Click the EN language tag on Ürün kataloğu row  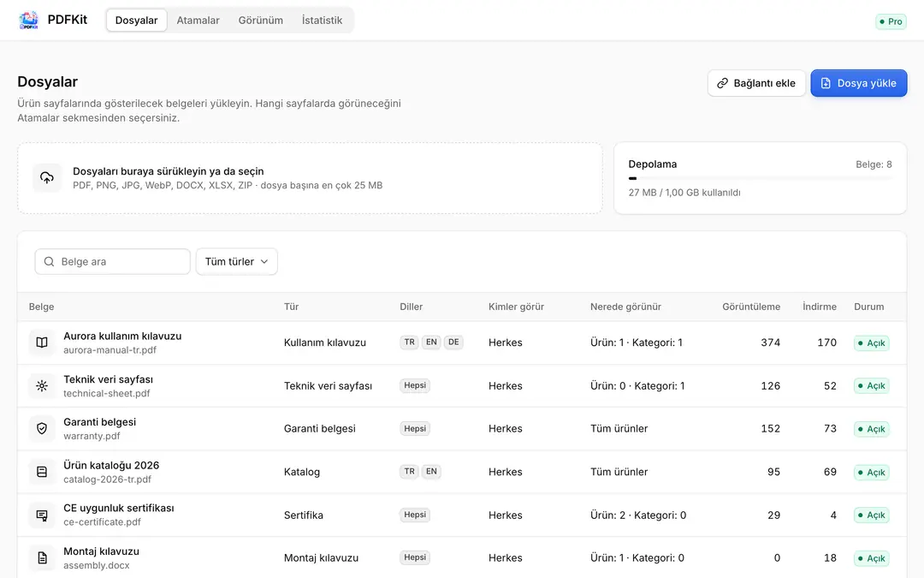[431, 471]
